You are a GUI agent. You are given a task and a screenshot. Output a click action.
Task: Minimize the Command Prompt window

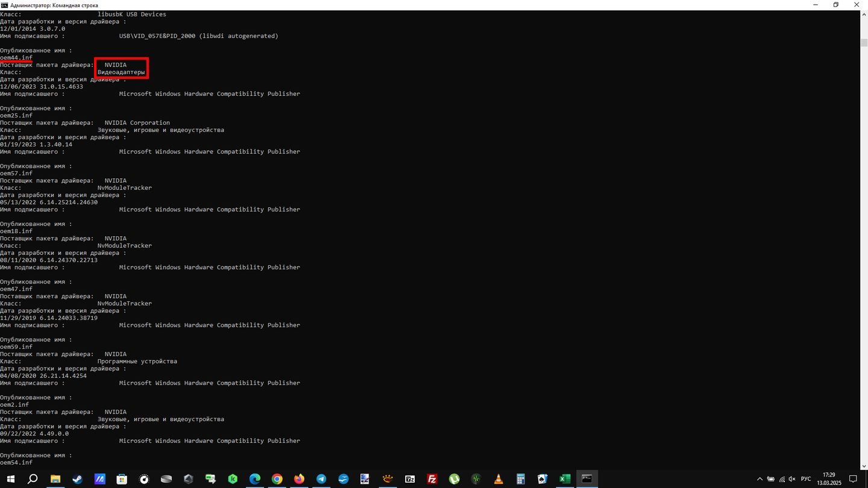coord(815,5)
